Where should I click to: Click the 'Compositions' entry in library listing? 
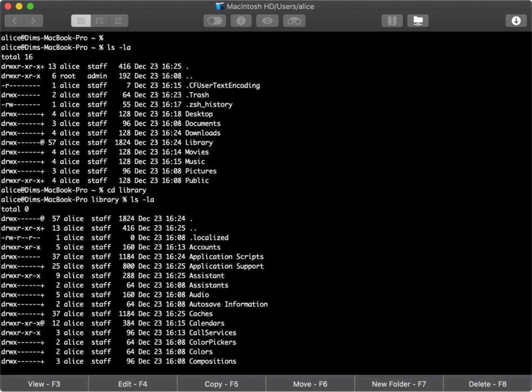coord(212,361)
